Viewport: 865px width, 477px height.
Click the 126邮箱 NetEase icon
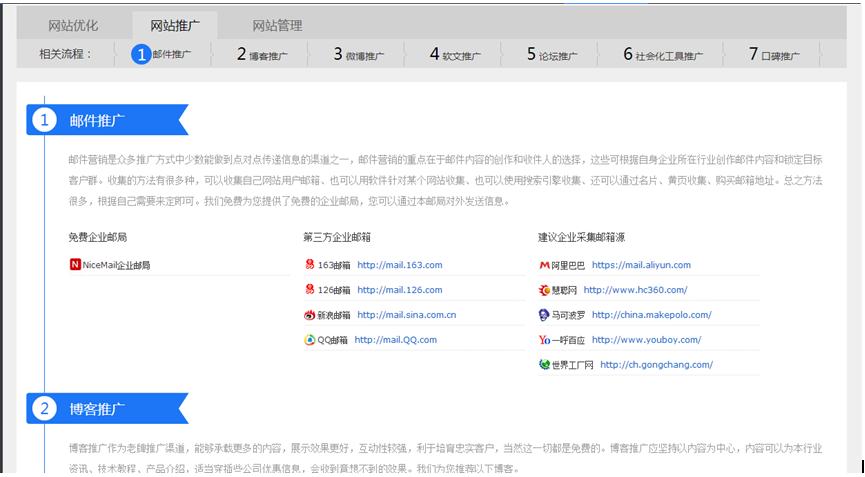tap(309, 290)
